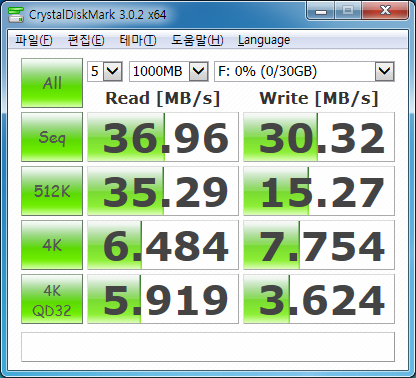Start the 512K benchmark test
Screen dimensions: 416x378
pyautogui.click(x=52, y=191)
